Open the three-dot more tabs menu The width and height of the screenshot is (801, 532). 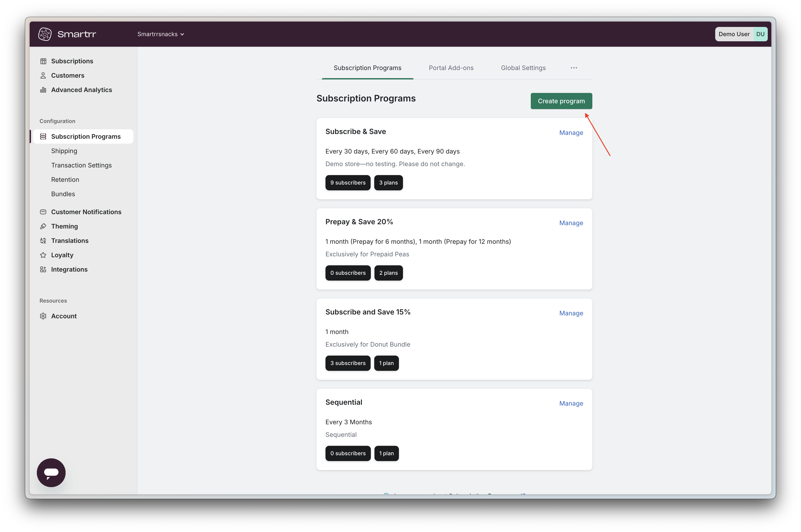(574, 68)
